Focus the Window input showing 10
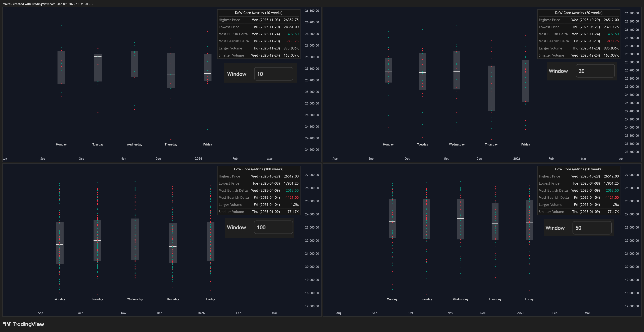 click(274, 74)
